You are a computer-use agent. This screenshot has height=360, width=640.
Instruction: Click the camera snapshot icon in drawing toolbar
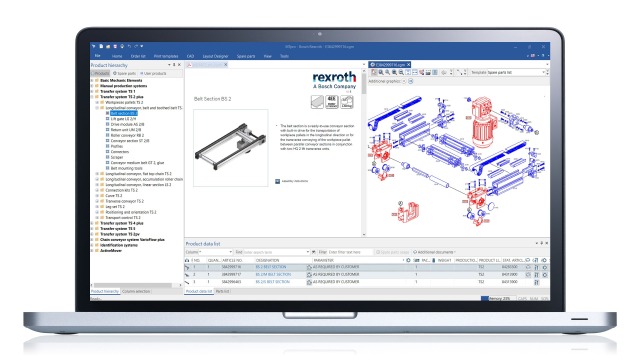coord(428,72)
